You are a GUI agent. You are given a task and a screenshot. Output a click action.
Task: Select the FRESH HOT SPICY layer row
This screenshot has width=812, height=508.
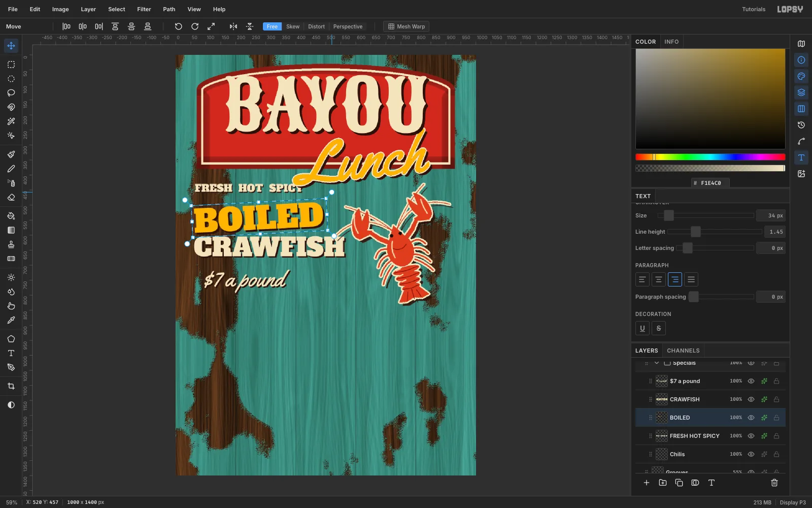tap(710, 436)
